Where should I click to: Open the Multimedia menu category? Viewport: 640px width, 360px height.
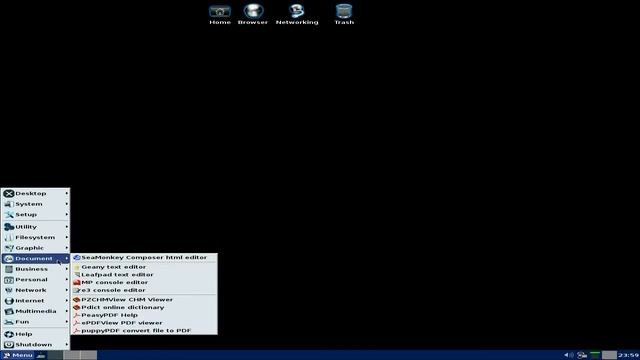(x=36, y=311)
